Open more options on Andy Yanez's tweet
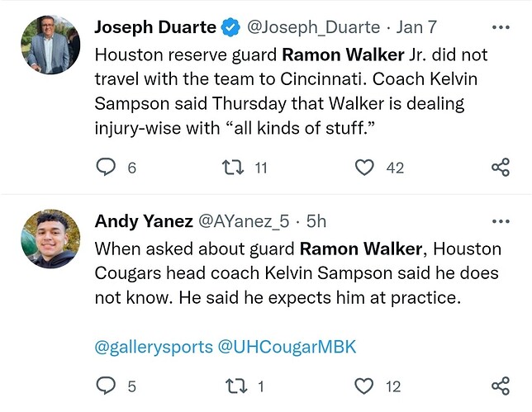532x412 pixels. 501,221
